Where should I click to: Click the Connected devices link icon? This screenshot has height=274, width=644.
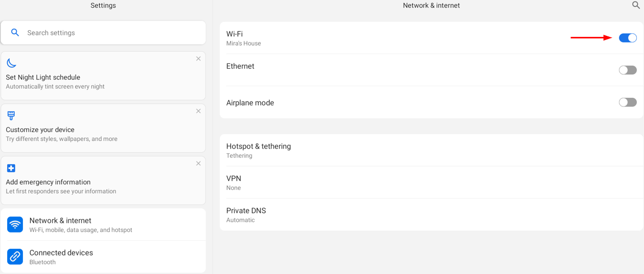click(x=15, y=257)
